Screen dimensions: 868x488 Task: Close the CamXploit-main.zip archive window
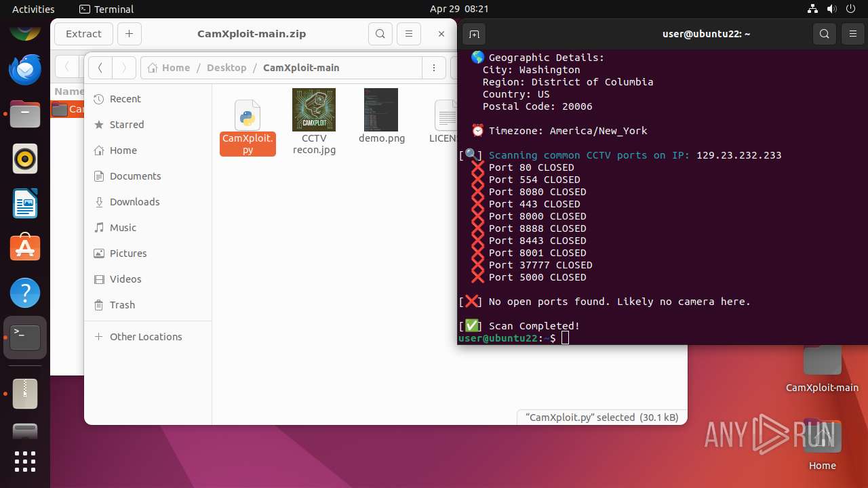[441, 34]
